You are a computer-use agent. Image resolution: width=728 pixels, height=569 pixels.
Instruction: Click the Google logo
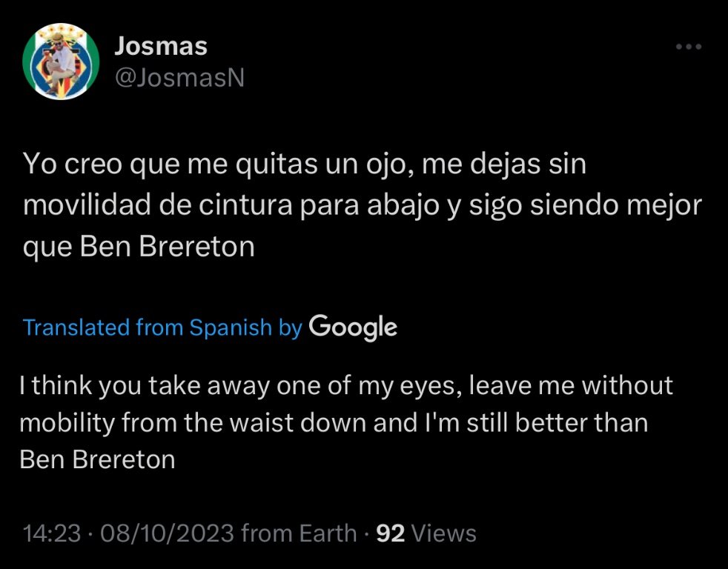point(353,327)
